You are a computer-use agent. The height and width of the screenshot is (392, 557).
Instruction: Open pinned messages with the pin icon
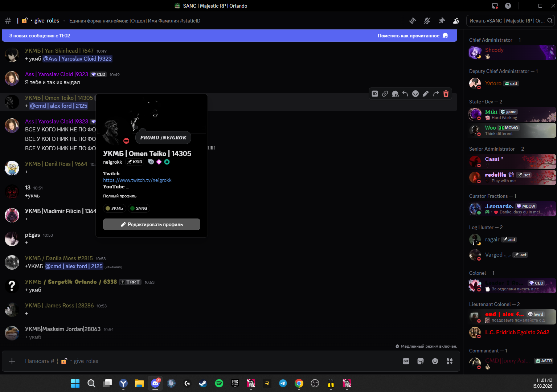(442, 21)
